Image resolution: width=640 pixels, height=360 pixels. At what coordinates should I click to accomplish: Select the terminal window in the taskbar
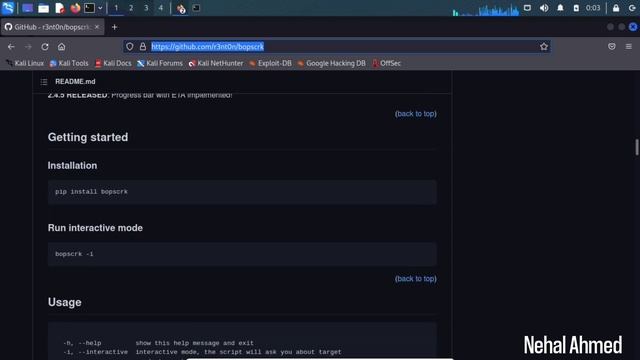[x=196, y=8]
